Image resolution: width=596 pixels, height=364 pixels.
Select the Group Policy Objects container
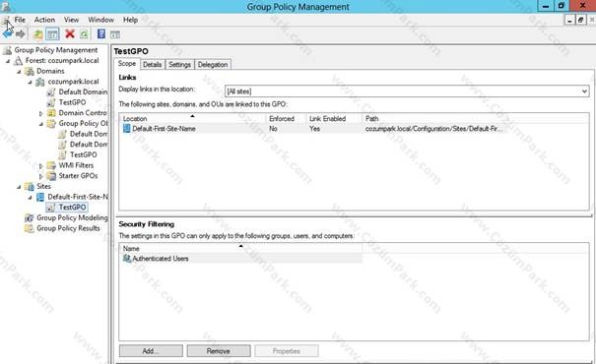tap(83, 123)
